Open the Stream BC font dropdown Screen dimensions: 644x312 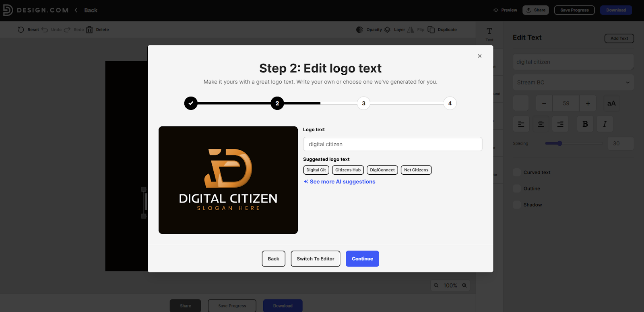(573, 83)
